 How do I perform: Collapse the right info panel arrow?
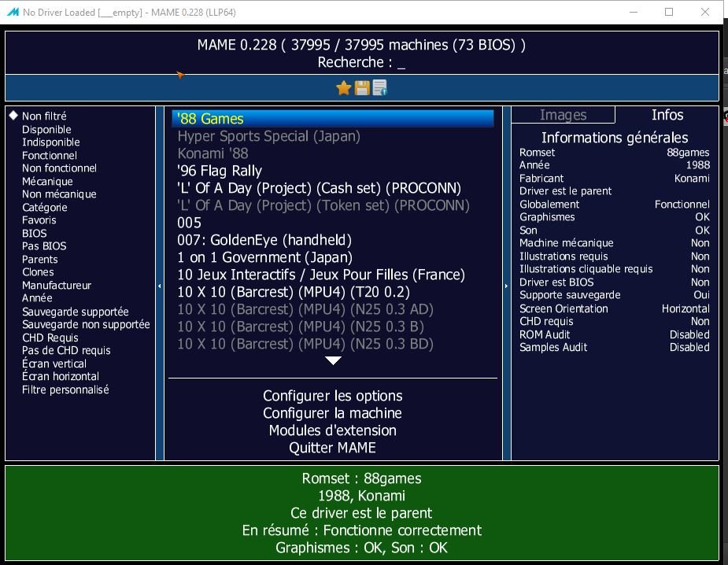506,286
